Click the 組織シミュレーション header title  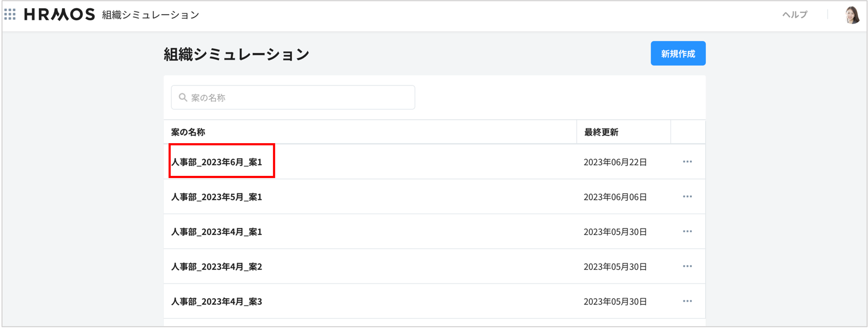[151, 15]
